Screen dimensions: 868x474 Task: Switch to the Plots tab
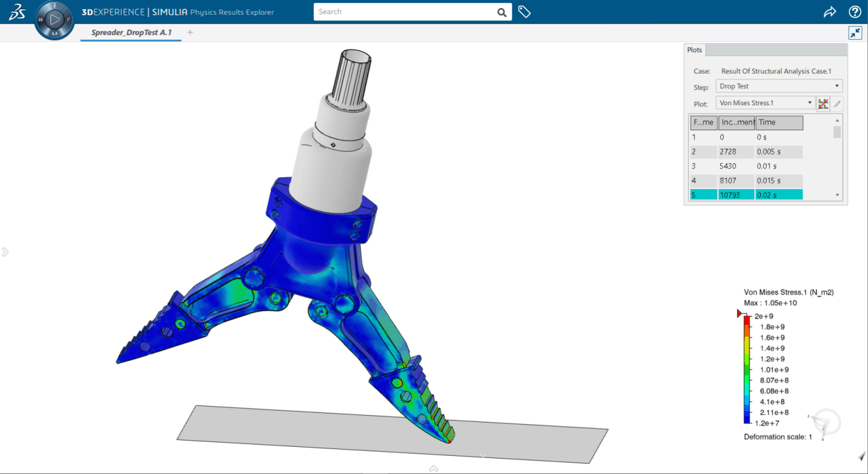(694, 50)
